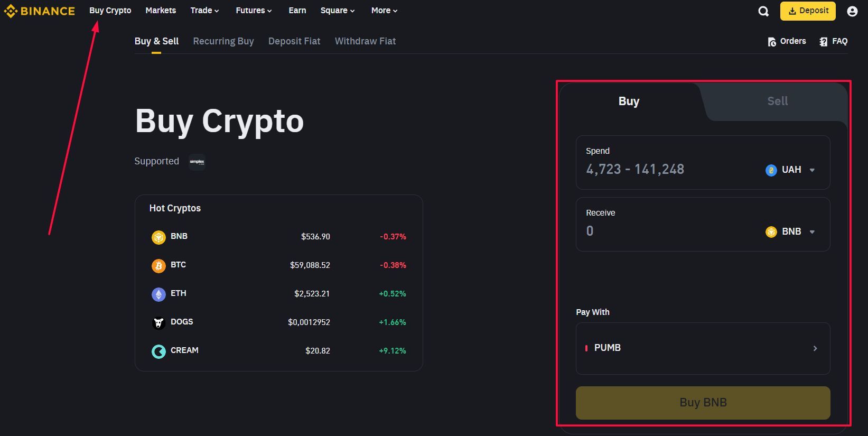Open FAQ link
Viewport: 868px width, 436px height.
coord(833,41)
